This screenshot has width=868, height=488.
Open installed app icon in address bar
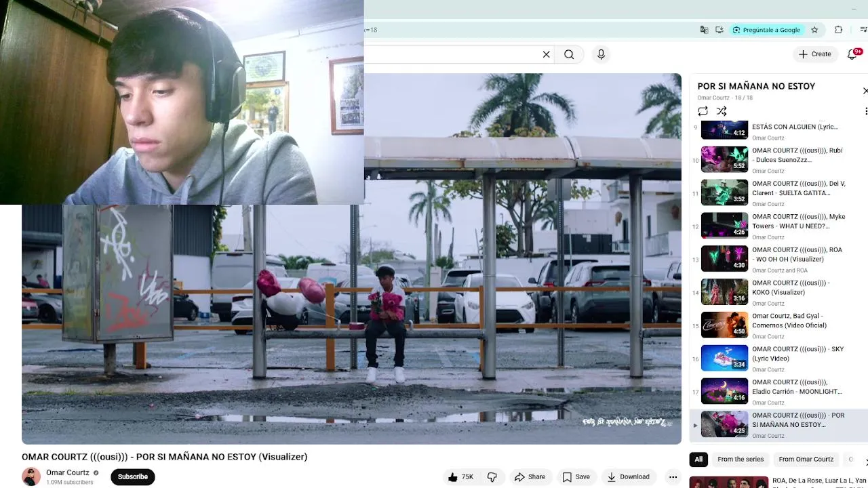click(719, 30)
